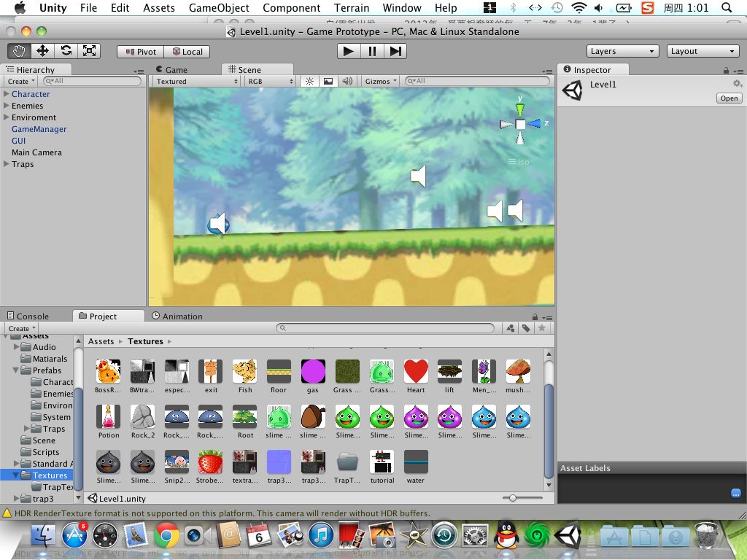Lock the Inspector panel
This screenshot has width=747, height=560.
[726, 71]
